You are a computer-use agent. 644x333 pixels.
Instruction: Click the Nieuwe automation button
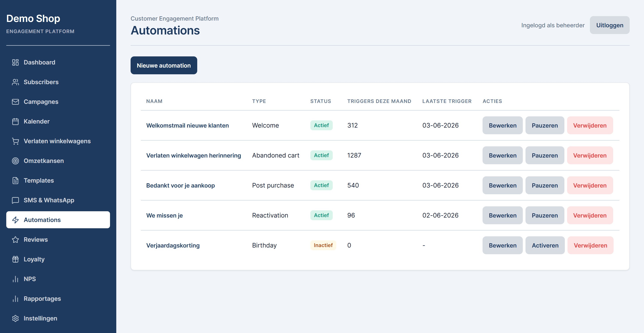coord(164,65)
